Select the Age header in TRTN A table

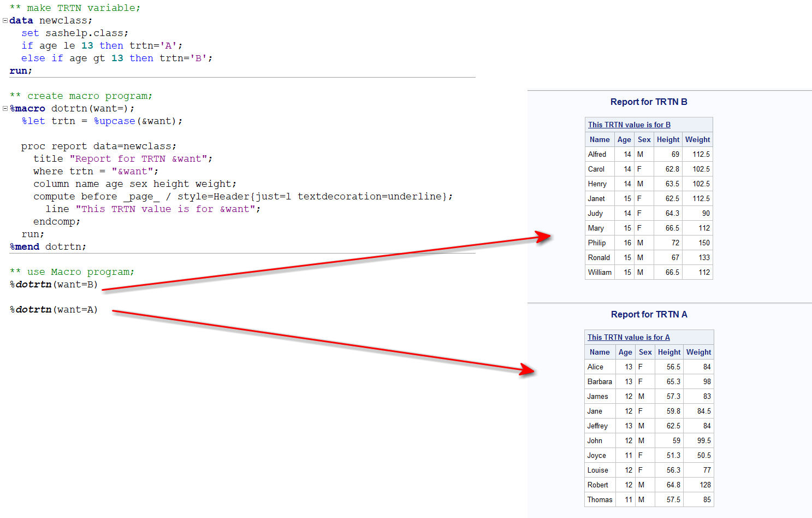[625, 352]
